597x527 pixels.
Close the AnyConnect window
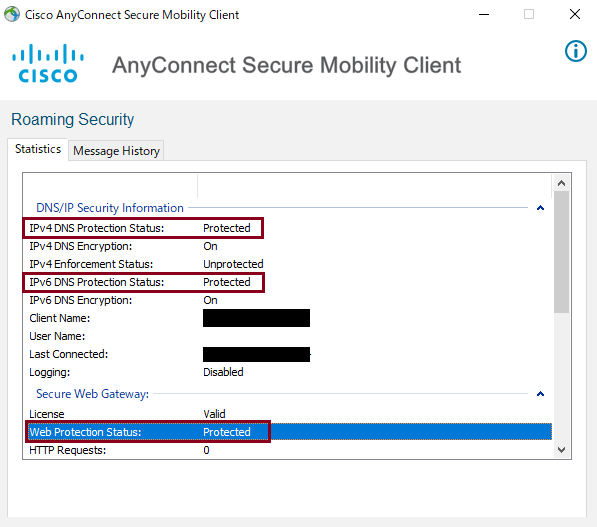click(x=575, y=14)
